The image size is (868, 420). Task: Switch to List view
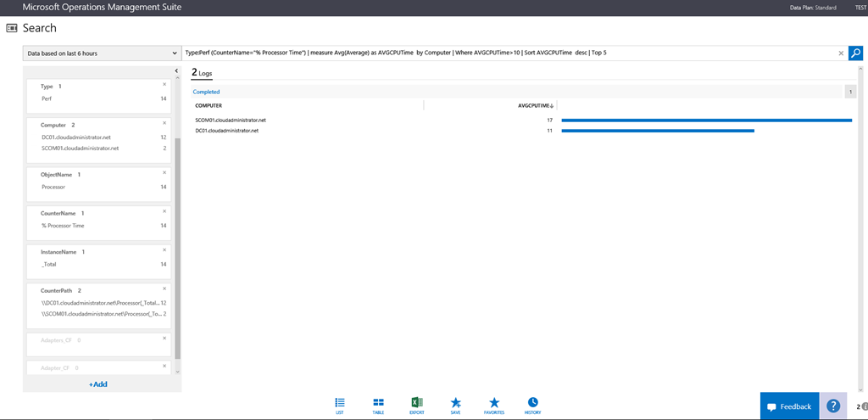[340, 405]
